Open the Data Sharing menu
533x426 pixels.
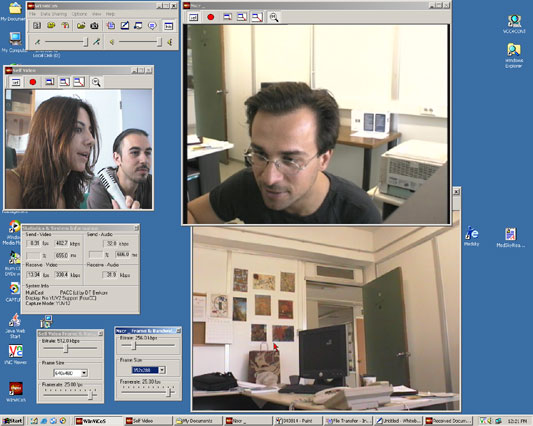pos(54,14)
